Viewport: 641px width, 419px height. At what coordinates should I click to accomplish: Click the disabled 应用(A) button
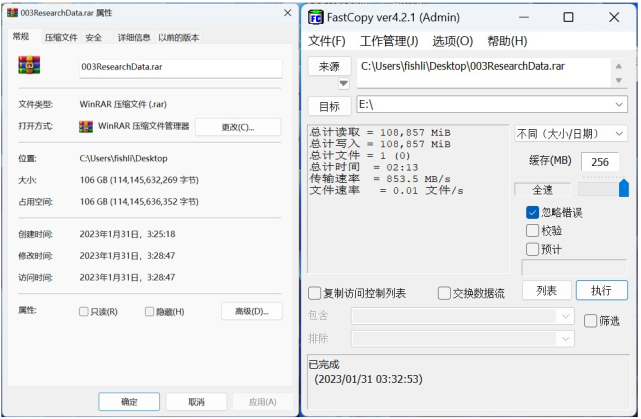pos(263,402)
